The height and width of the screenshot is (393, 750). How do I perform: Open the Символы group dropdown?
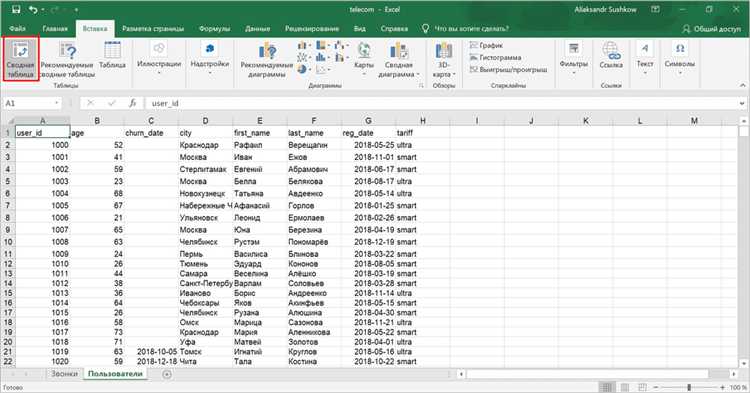680,58
